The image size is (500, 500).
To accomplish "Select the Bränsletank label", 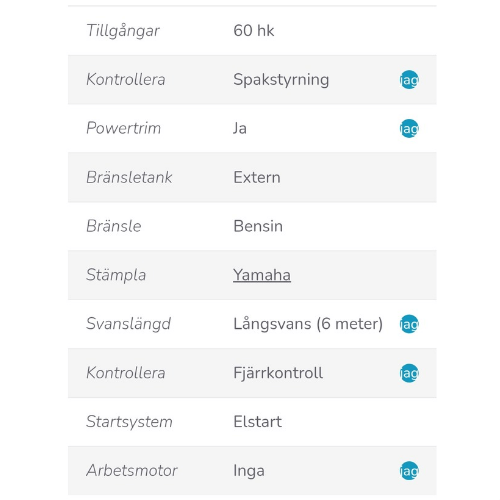I will point(129,177).
